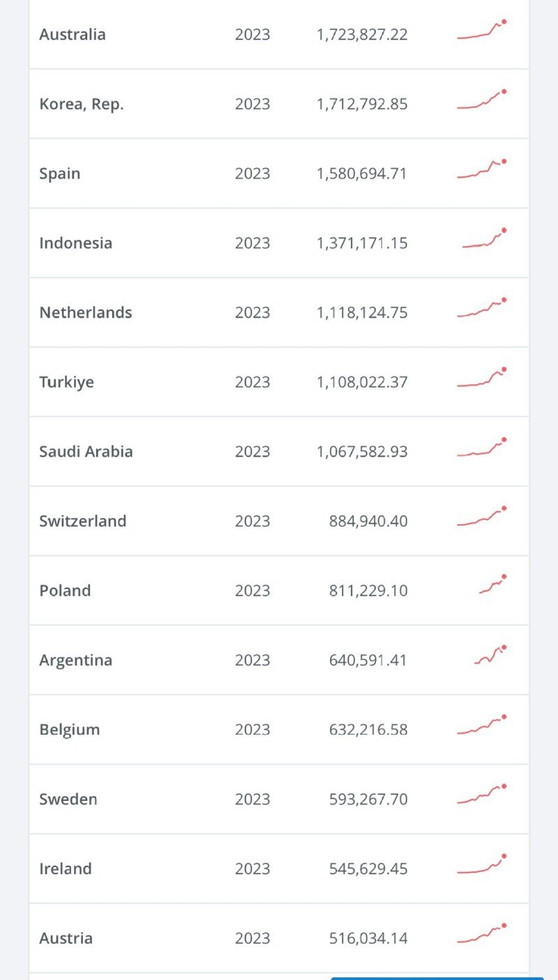558x980 pixels.
Task: Open the Ireland country link
Action: point(66,868)
